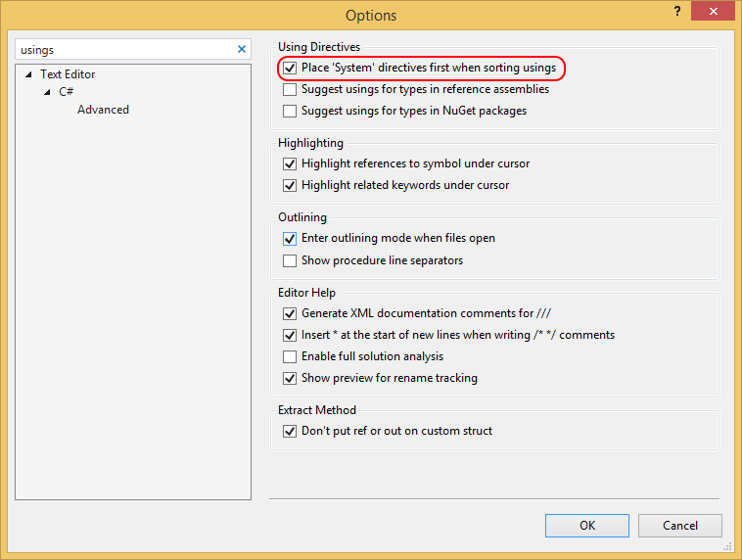Collapse the C# tree node
Screen dimensions: 742x560
47,92
